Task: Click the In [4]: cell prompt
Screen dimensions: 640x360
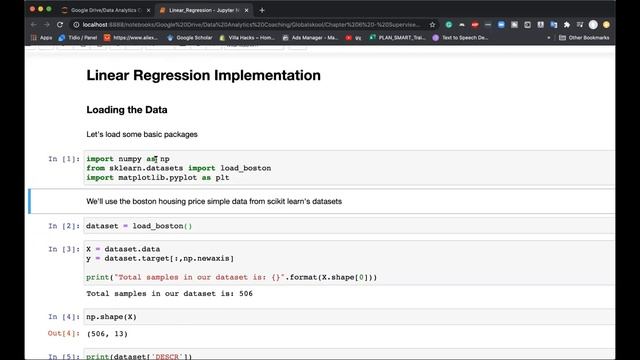Action: (x=64, y=317)
